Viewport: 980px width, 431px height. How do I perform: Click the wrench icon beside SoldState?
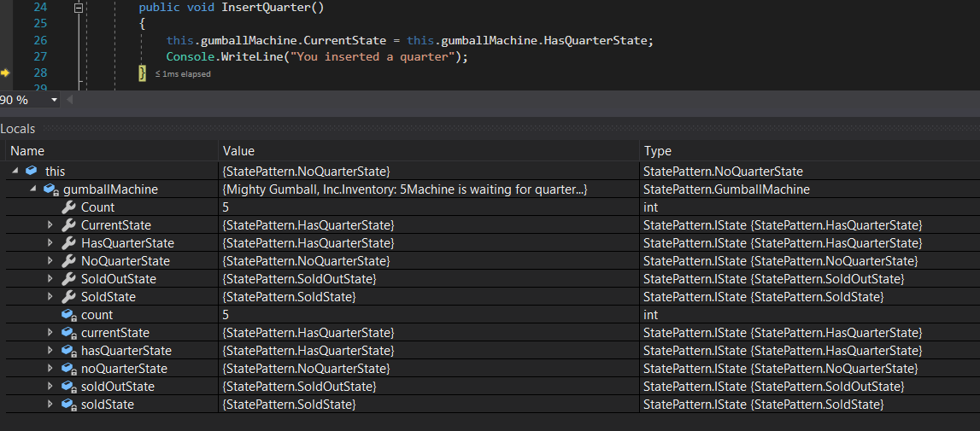(68, 297)
